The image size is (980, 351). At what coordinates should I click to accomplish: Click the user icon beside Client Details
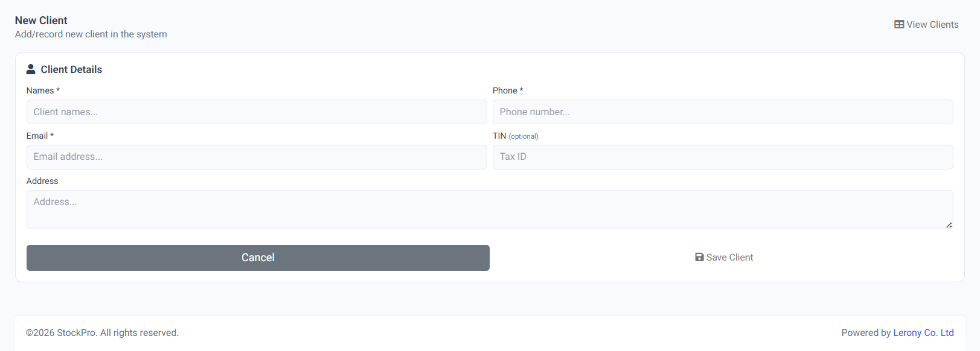[31, 69]
